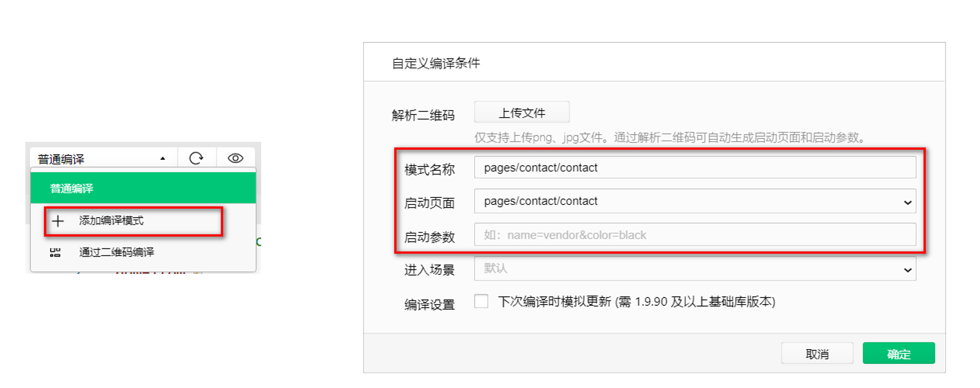Screen dimensions: 980x388
Task: Click the eye preview icon
Action: click(x=235, y=159)
